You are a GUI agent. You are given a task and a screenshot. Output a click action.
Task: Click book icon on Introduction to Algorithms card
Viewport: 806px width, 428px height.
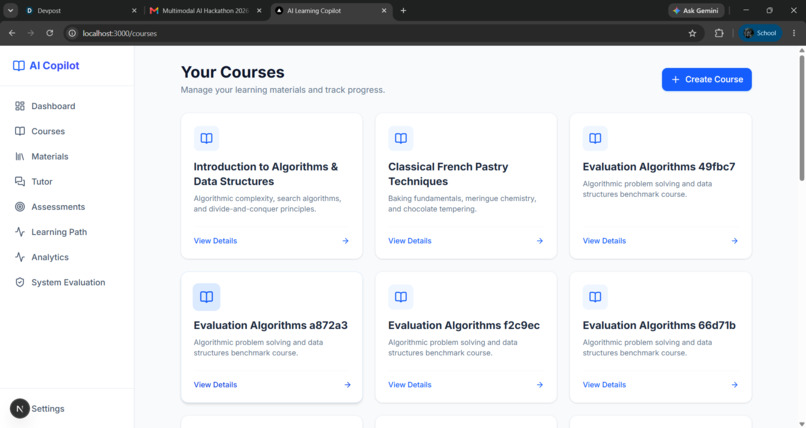tap(206, 138)
